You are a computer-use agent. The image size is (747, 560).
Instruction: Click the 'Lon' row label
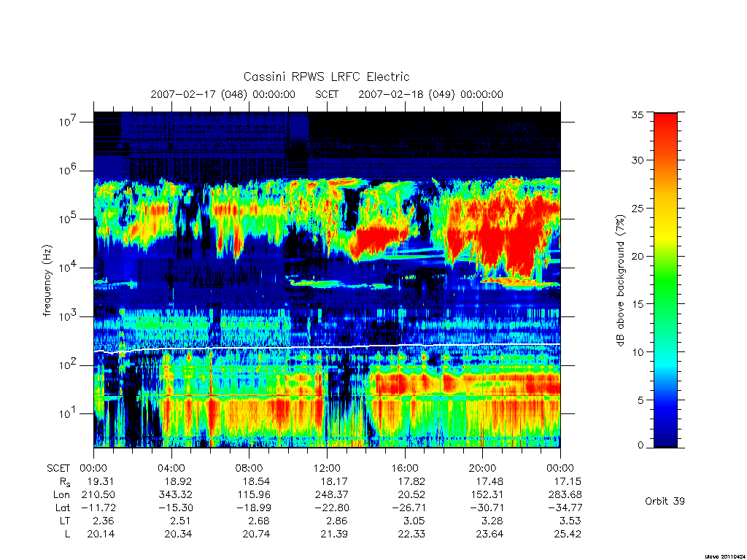coord(61,495)
